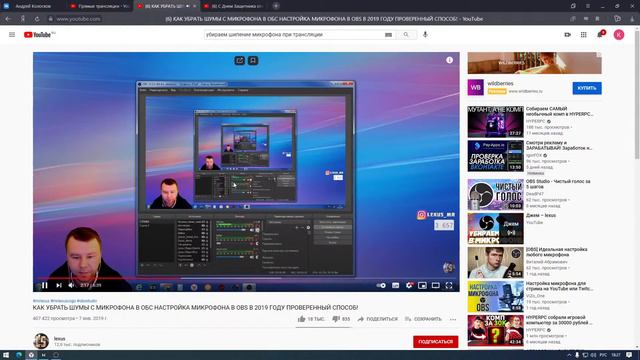Viewport: 640px width, 360px height.
Task: Open the lexus channel name link
Action: point(60,338)
